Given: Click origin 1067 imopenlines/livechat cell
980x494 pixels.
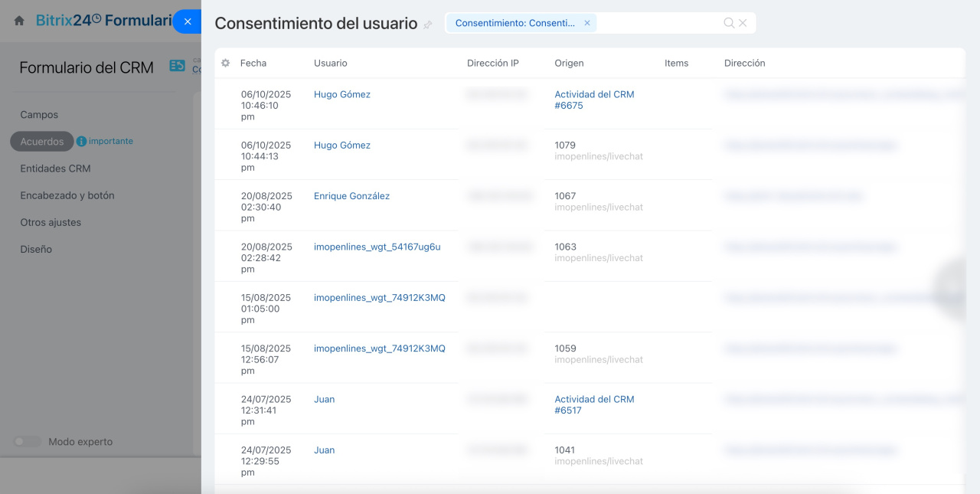Looking at the screenshot, I should coord(599,201).
